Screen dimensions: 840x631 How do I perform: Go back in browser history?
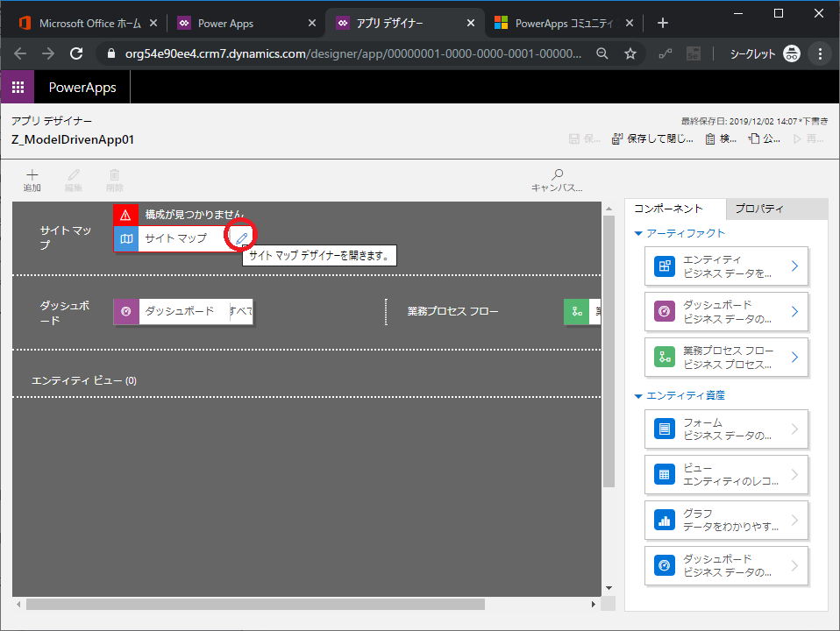click(20, 53)
